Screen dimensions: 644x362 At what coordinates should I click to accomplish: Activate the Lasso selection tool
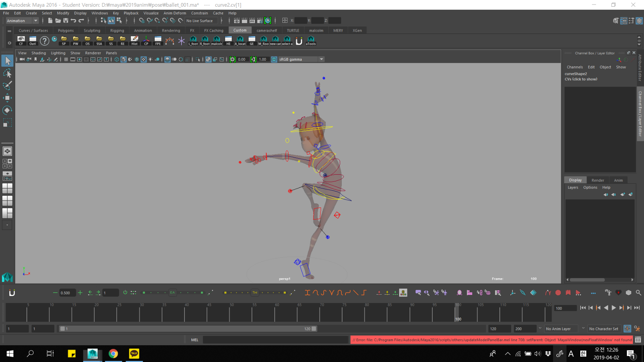pos(7,73)
